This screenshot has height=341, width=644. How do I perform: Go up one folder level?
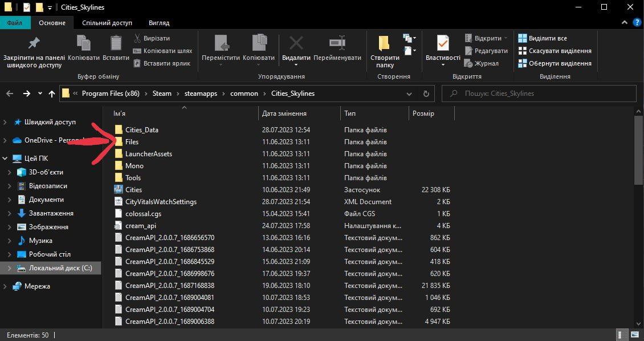(52, 94)
